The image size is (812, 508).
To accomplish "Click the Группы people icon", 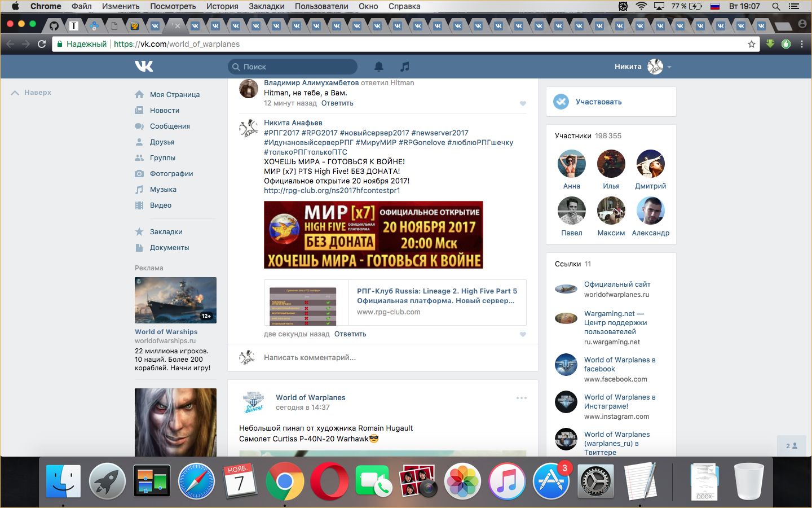I will pos(139,157).
